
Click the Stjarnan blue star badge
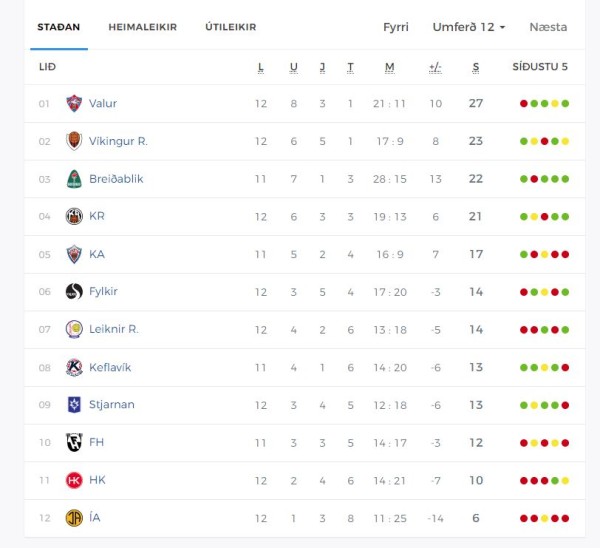coord(74,404)
